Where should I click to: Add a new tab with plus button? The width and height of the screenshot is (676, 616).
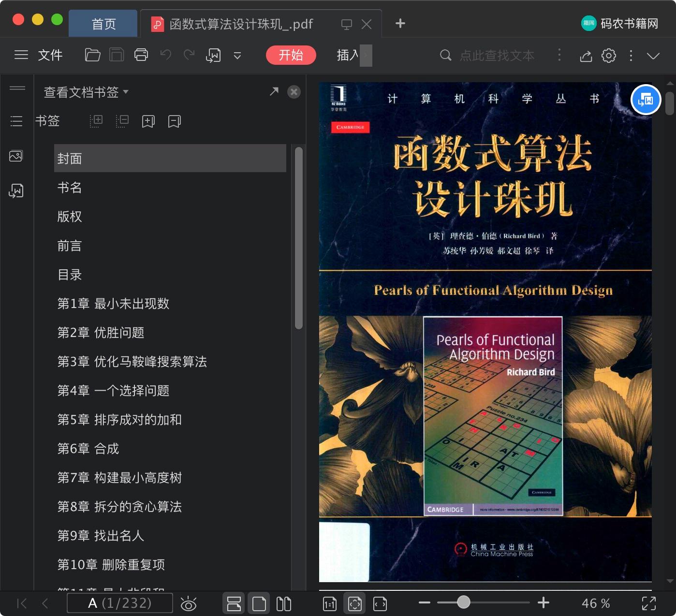[x=400, y=23]
